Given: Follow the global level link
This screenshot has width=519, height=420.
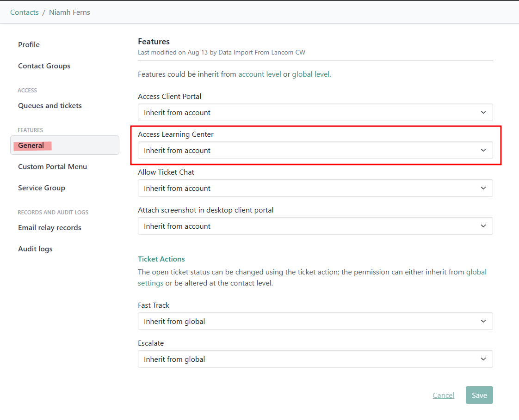Looking at the screenshot, I should tap(310, 74).
